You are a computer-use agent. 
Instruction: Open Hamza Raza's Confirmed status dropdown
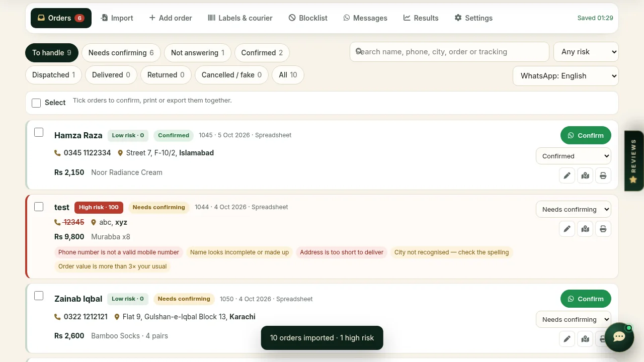574,156
